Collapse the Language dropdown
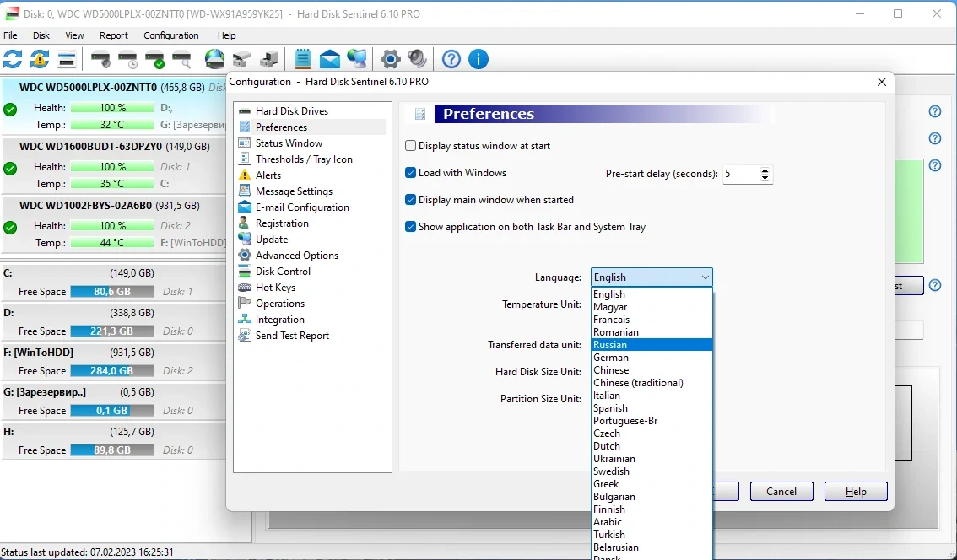Viewport: 957px width, 560px height. (x=705, y=277)
